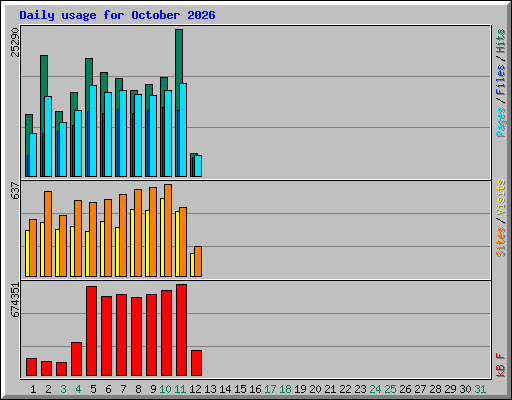Screen dimensions: 512x400
Task: Click the Files legend label
Action: [x=501, y=80]
